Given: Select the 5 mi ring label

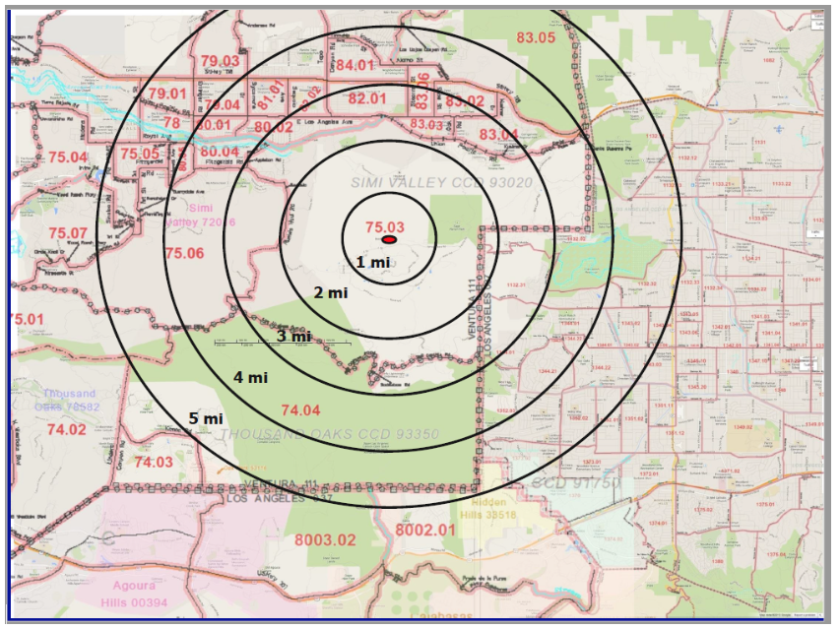Looking at the screenshot, I should [x=207, y=418].
